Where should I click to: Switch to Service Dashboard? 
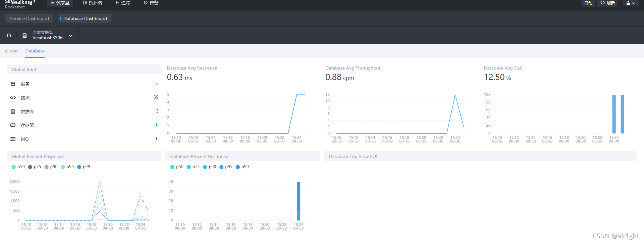(x=29, y=18)
